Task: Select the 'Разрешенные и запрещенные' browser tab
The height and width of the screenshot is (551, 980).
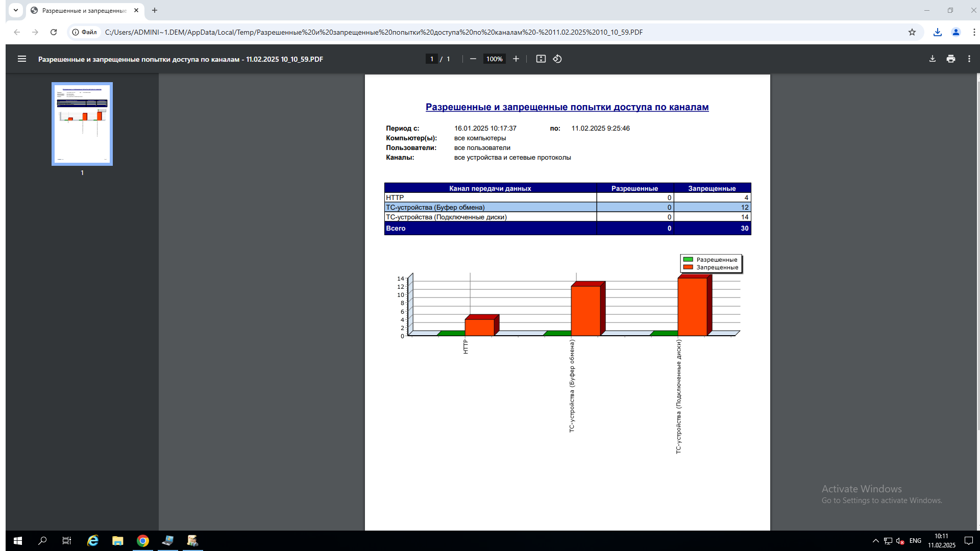Action: 85,11
